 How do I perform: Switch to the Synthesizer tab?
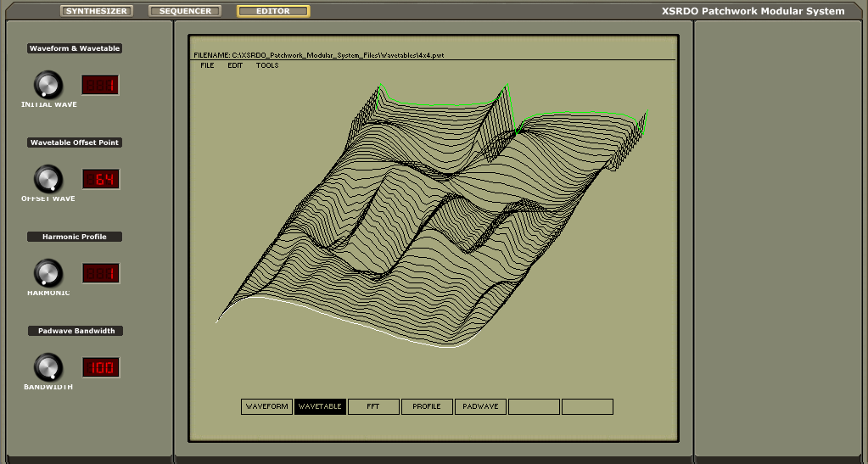click(x=97, y=11)
